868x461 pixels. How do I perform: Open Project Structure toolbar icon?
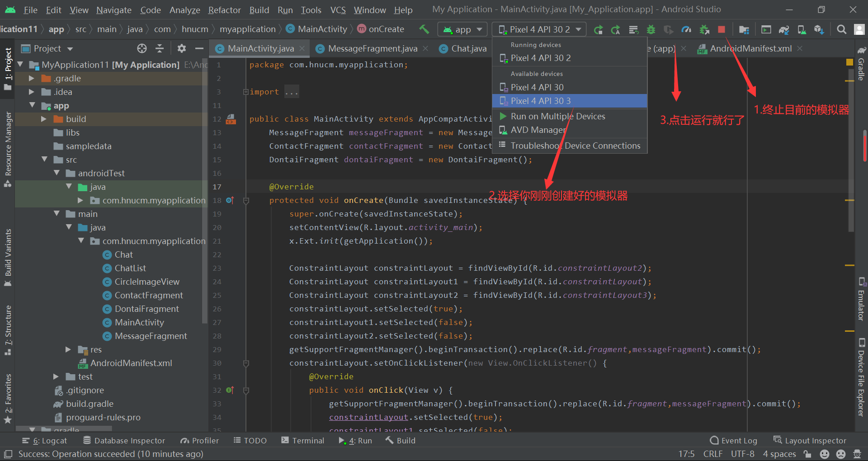(x=744, y=29)
